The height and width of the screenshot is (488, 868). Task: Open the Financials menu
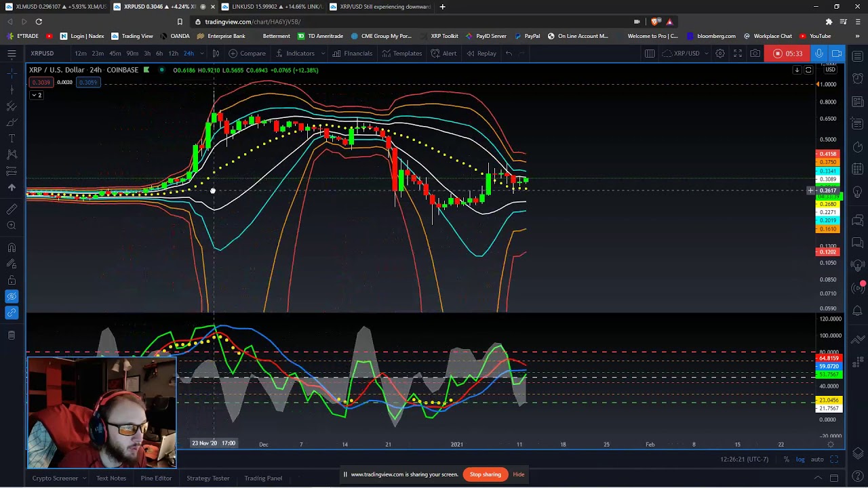coord(353,54)
